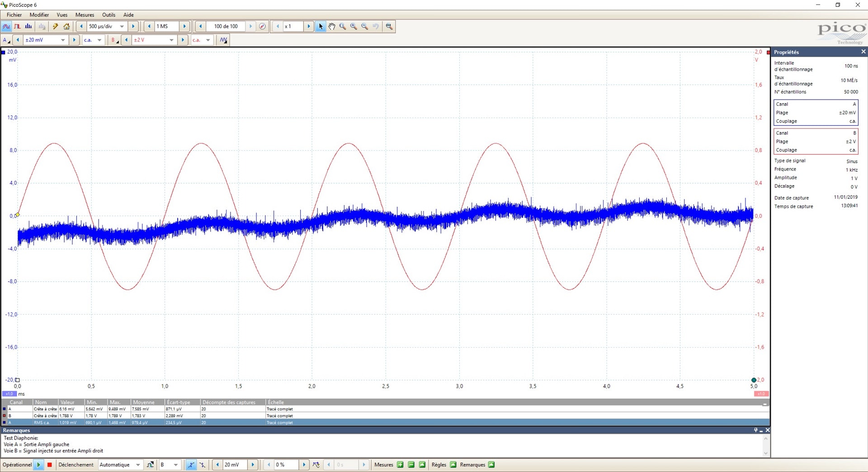Image resolution: width=868 pixels, height=472 pixels.
Task: Open Channel B options button
Action: (x=114, y=40)
